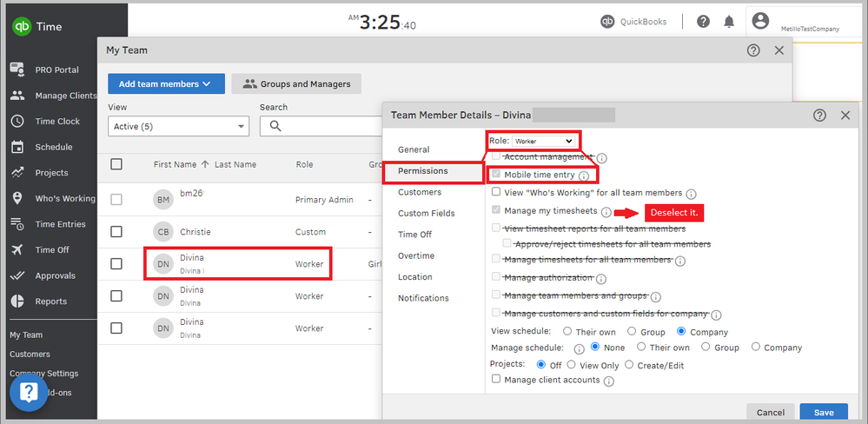Screen dimensions: 868x424
Task: Click the notifications bell icon
Action: (x=728, y=22)
